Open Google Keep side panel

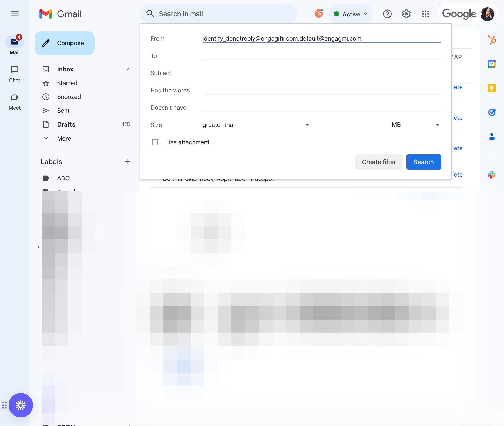click(492, 88)
